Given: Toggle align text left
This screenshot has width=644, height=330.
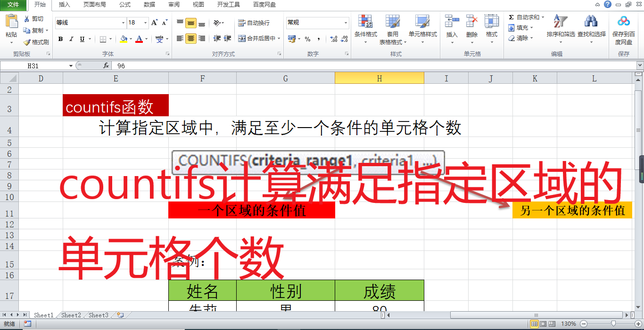Looking at the screenshot, I should pyautogui.click(x=180, y=39).
